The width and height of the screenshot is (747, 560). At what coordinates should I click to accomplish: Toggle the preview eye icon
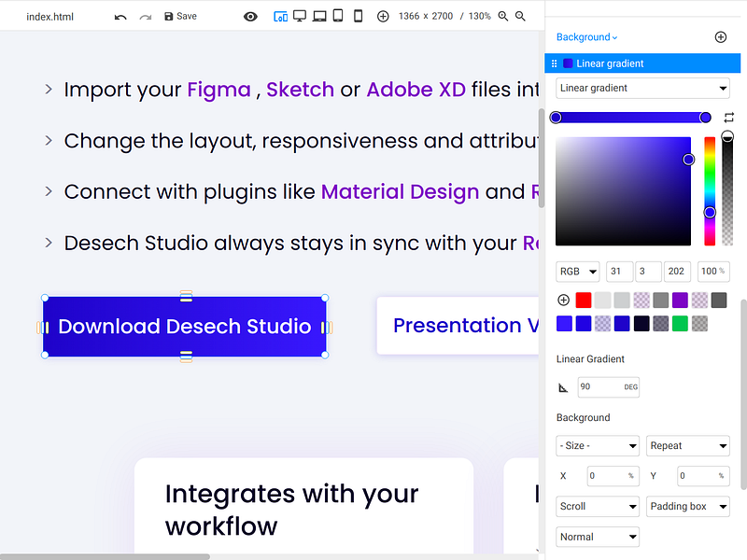pyautogui.click(x=250, y=16)
